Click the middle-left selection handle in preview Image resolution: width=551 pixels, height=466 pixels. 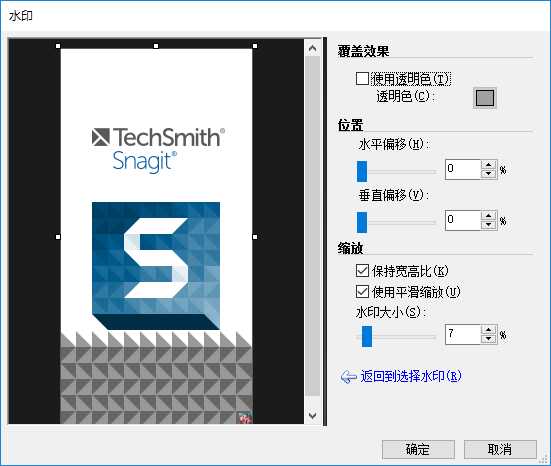tap(58, 237)
